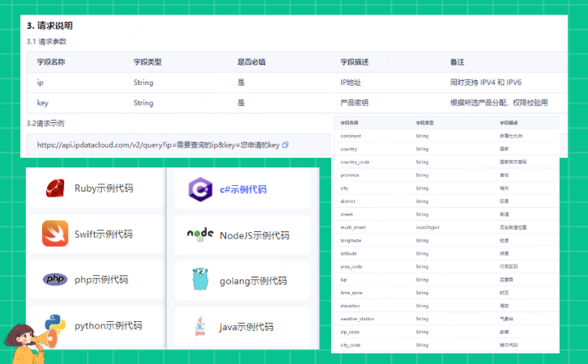Image resolution: width=588 pixels, height=364 pixels.
Task: Click the '城市代码' description cell
Action: tap(509, 345)
